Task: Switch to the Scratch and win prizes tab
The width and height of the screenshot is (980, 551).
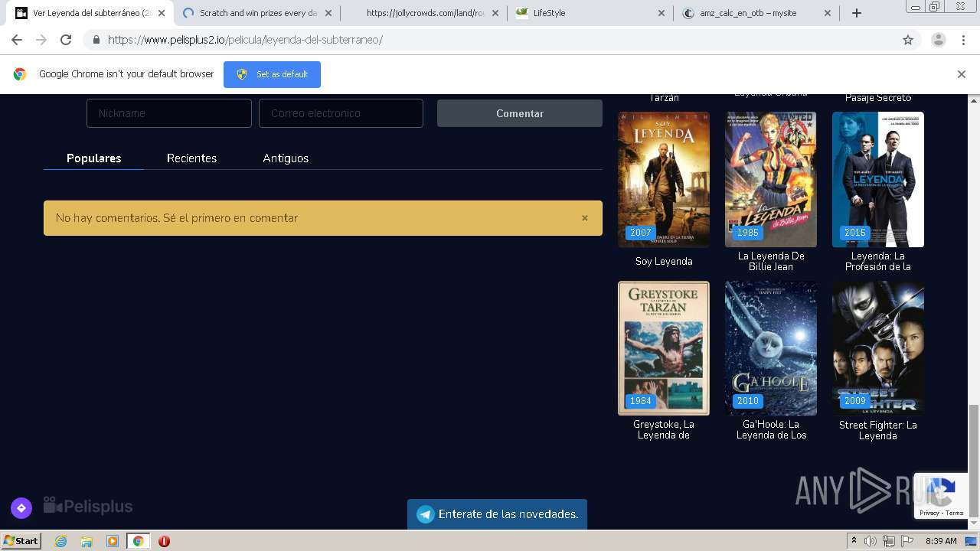Action: pos(257,13)
